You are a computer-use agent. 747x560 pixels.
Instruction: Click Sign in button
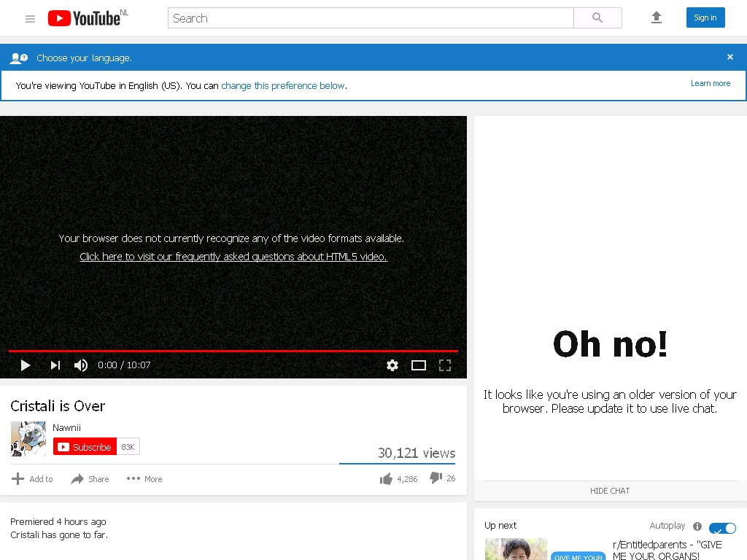pyautogui.click(x=705, y=17)
